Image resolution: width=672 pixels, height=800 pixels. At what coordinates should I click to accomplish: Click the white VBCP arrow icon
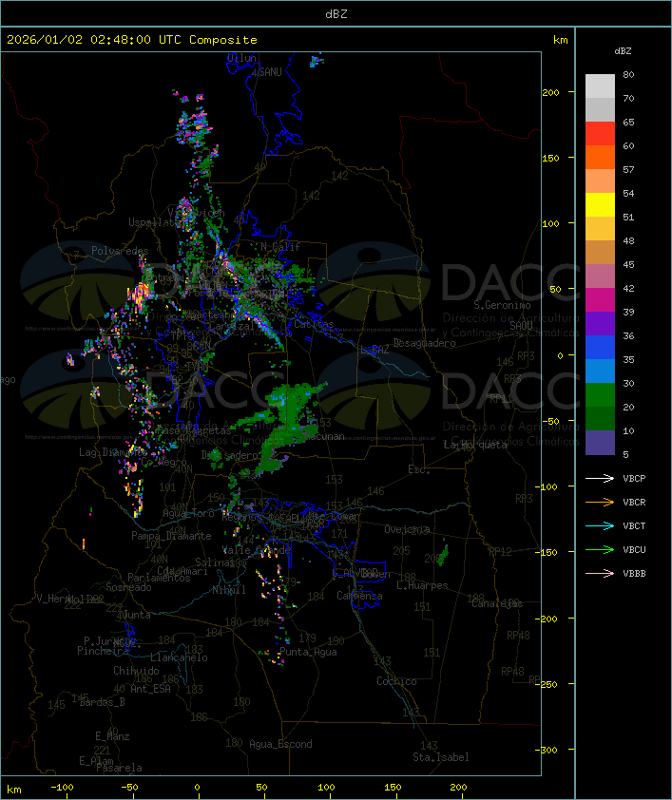point(600,478)
